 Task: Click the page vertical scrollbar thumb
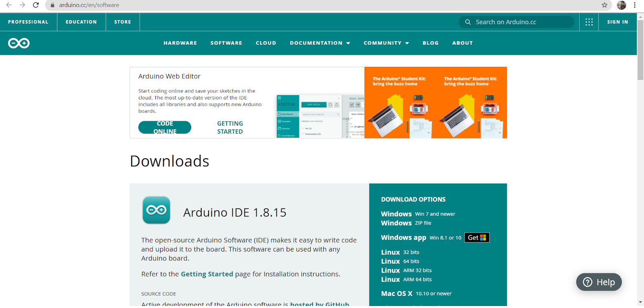coord(640,50)
